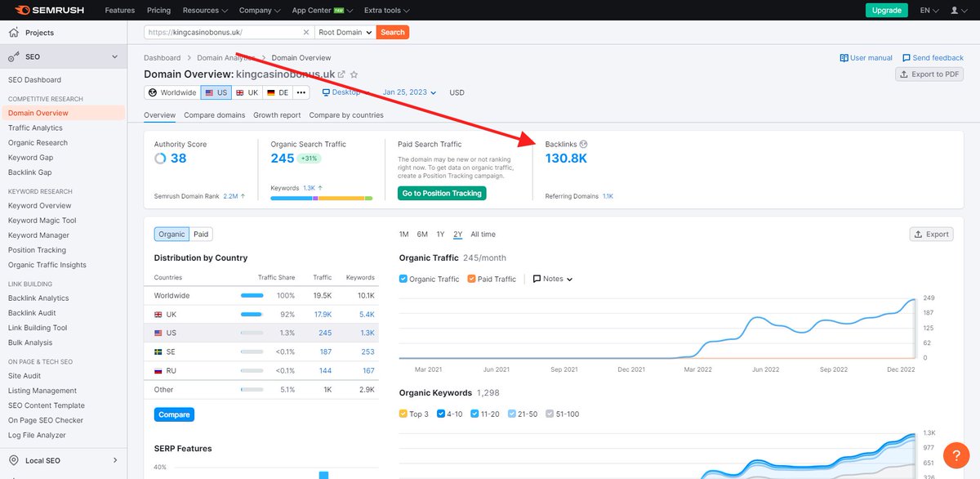The image size is (980, 479).
Task: Open the user account icon
Action: pyautogui.click(x=955, y=10)
